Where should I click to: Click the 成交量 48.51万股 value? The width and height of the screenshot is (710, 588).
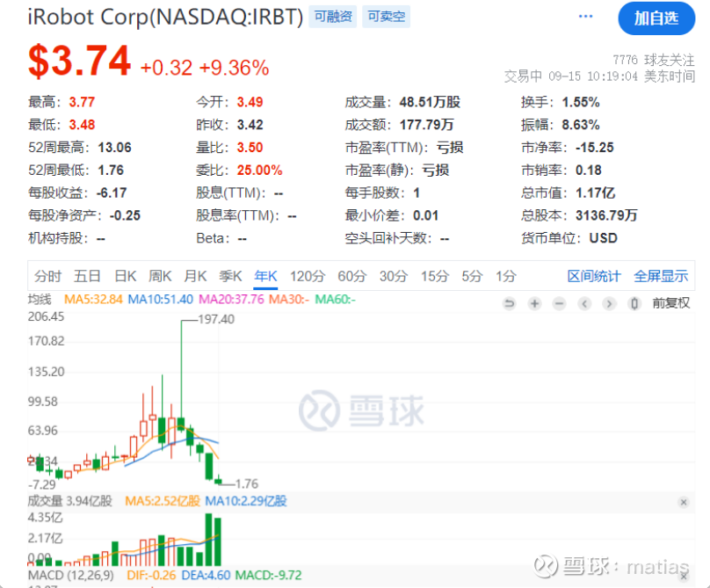point(430,102)
